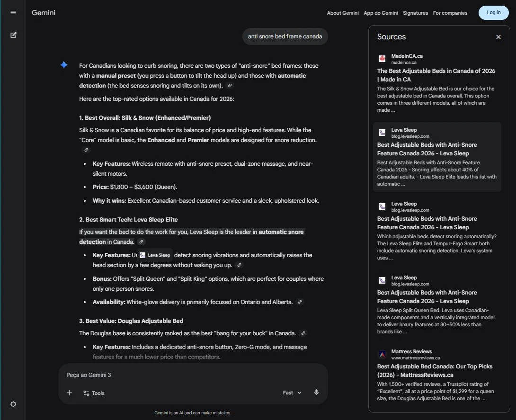This screenshot has width=516, height=420.
Task: Open settings gear in sidebar
Action: 13,404
